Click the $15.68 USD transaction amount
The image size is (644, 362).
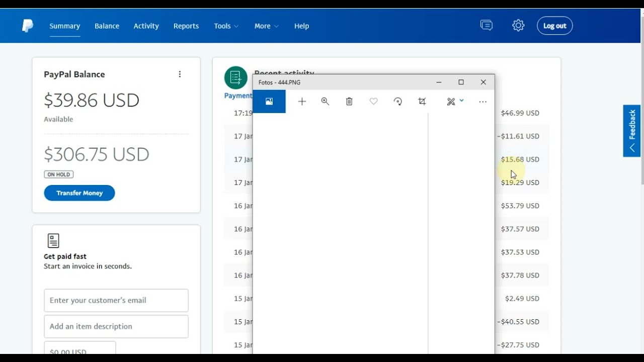pos(520,159)
